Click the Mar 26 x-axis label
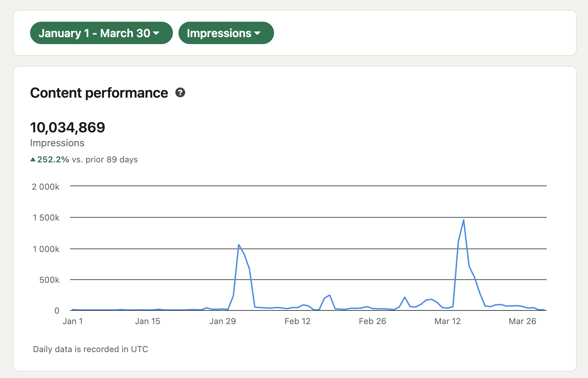 [x=522, y=321]
